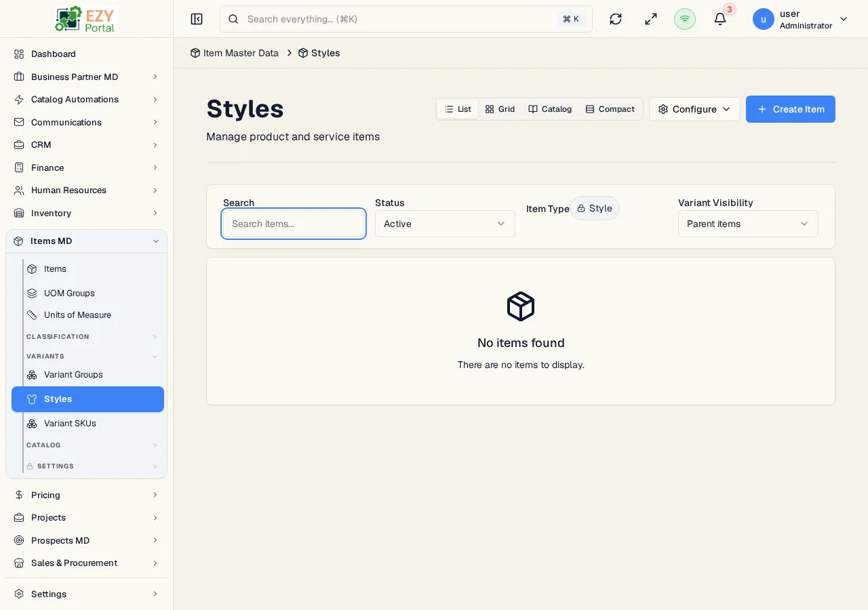Click the Variant Groups icon
868x610 pixels.
[x=32, y=374]
